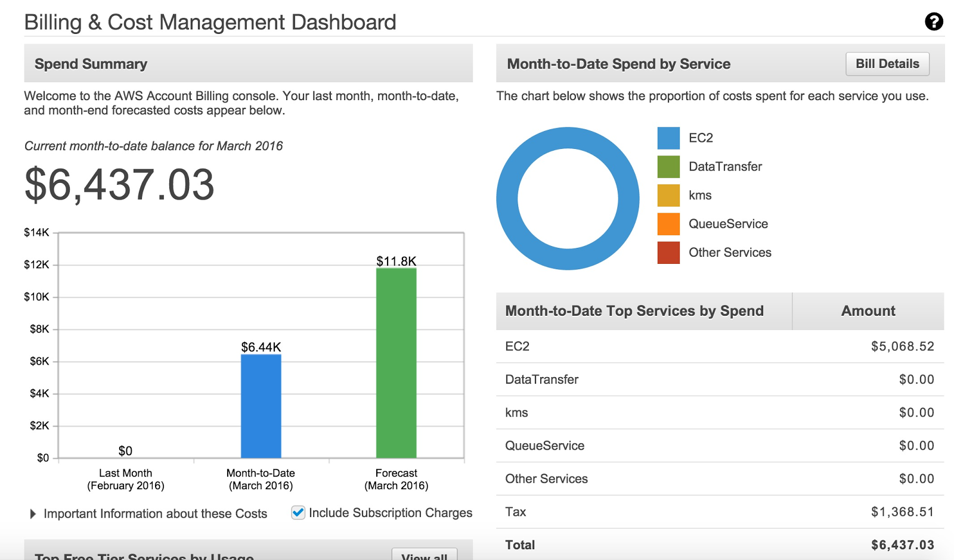Click the Other Services red legend swatch
Image resolution: width=954 pixels, height=560 pixels.
click(x=668, y=253)
